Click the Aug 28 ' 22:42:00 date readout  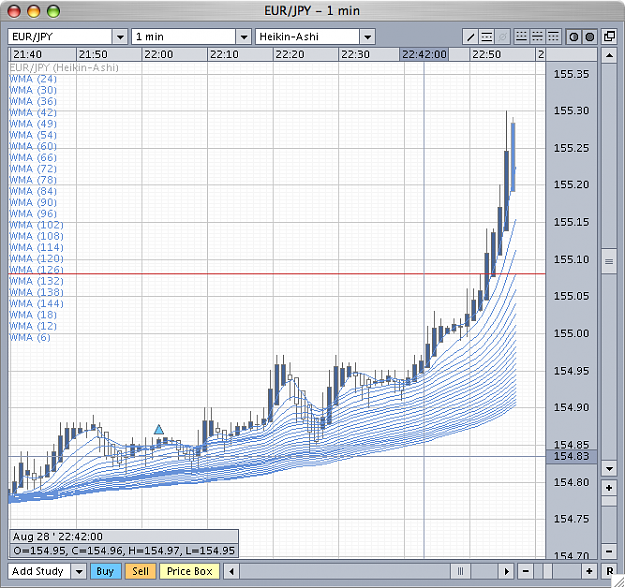click(x=57, y=537)
